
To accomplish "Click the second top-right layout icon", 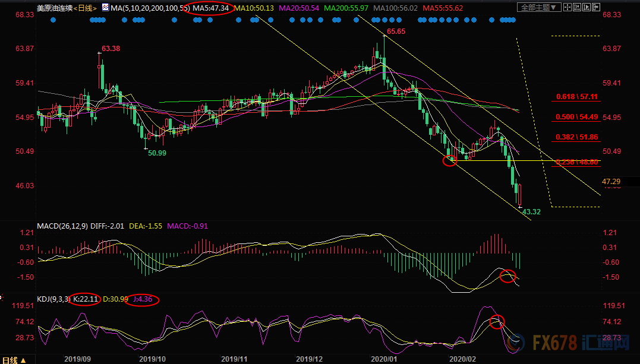I will point(578,8).
